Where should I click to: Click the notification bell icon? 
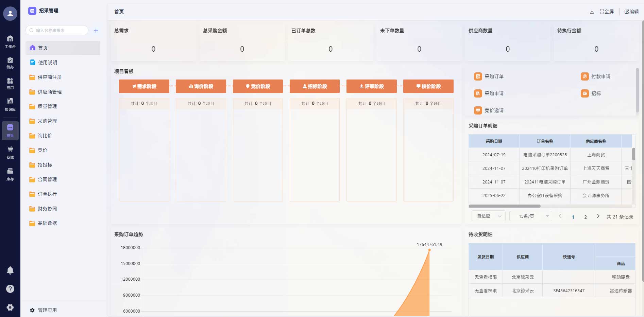pos(10,270)
